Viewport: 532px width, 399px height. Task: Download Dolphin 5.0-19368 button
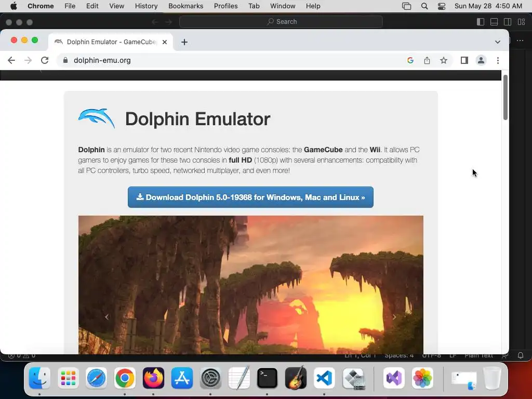tap(250, 197)
